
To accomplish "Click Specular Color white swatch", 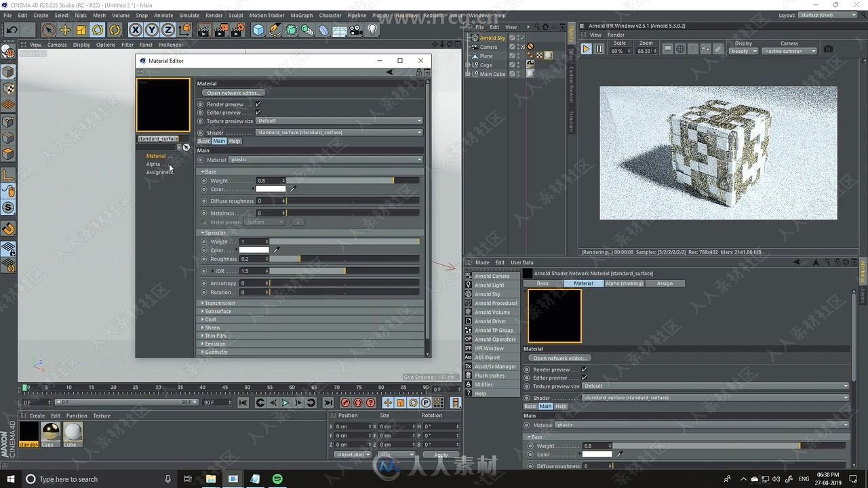I will (254, 250).
